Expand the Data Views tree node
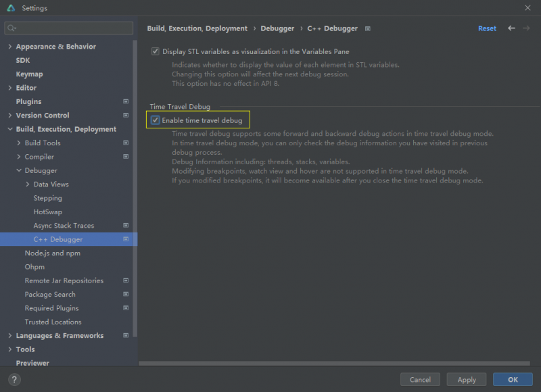541x392 pixels. point(27,185)
